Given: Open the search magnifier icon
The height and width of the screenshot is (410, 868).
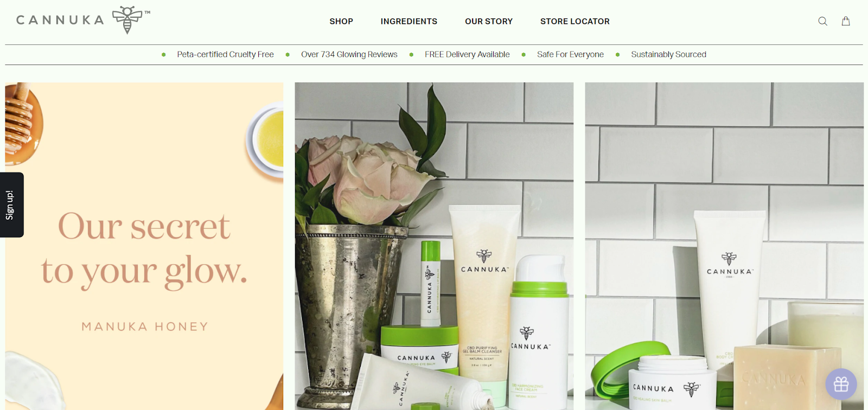Looking at the screenshot, I should [x=822, y=21].
